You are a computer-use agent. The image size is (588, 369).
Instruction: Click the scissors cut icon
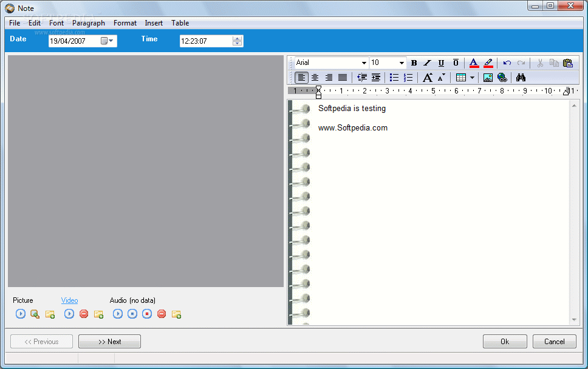click(540, 63)
